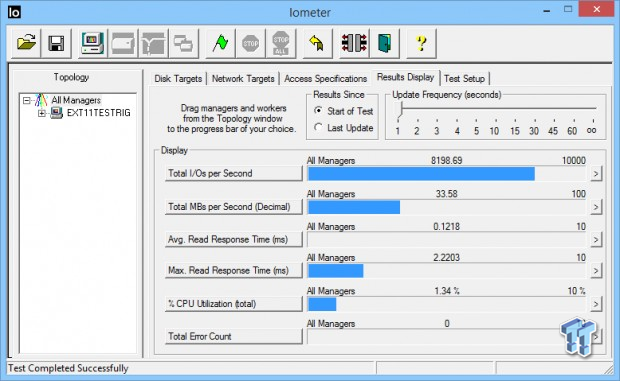
Task: Click the STOP ALL tests icon
Action: (281, 43)
